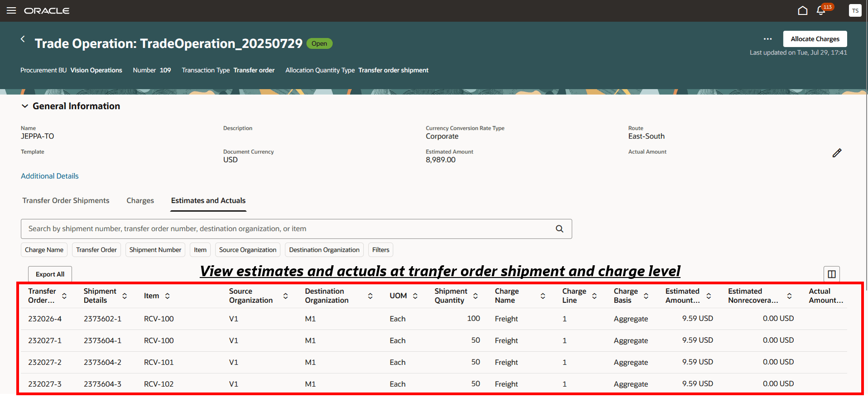The width and height of the screenshot is (868, 402).
Task: Click the Estimated Amount value 8,989.00
Action: point(441,160)
